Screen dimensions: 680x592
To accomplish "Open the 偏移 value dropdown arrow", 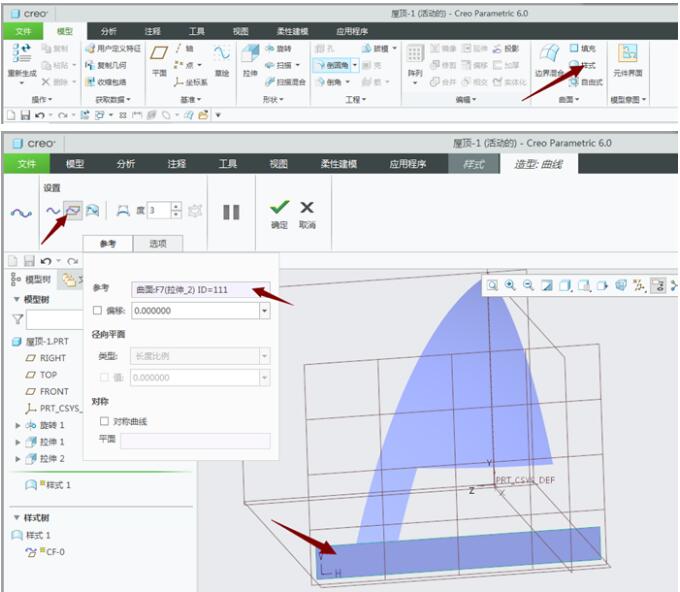I will pos(265,311).
